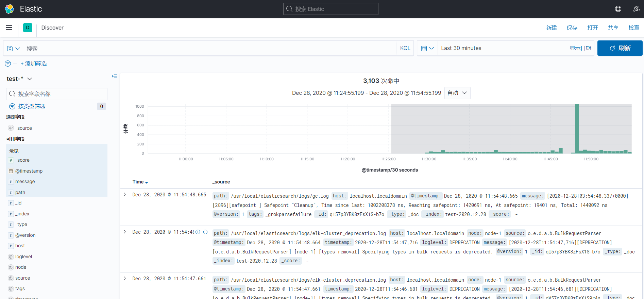Click 打开 in the top menu
The image size is (644, 301).
[x=593, y=28]
